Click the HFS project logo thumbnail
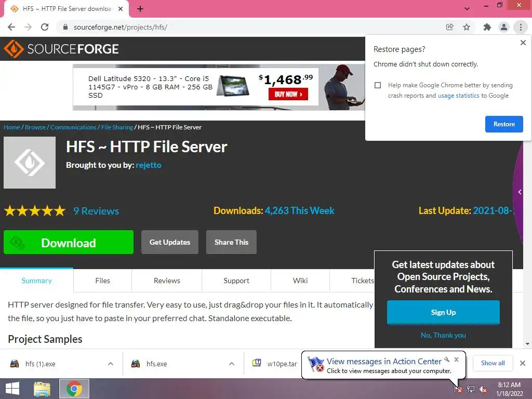Viewport: 532px width, 399px height. (x=30, y=163)
